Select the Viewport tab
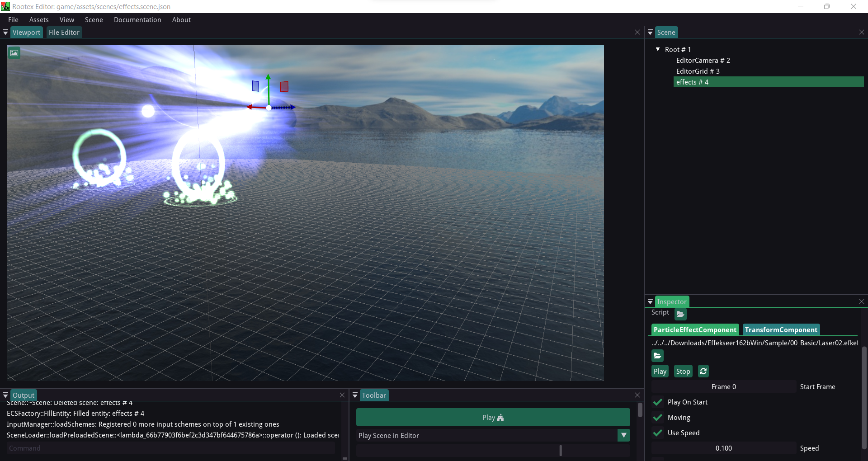Image resolution: width=868 pixels, height=461 pixels. pyautogui.click(x=26, y=32)
